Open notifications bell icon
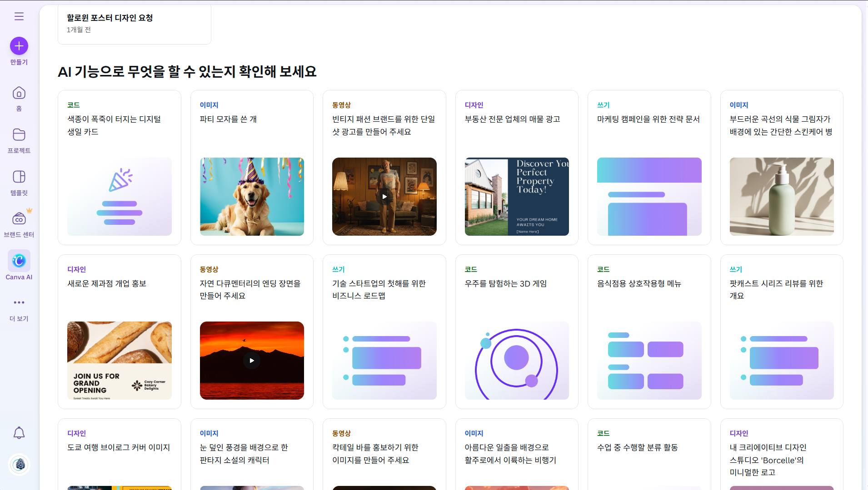This screenshot has width=868, height=490. click(x=19, y=433)
